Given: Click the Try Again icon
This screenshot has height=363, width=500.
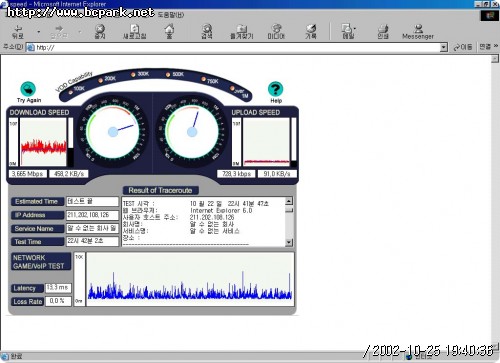Looking at the screenshot, I should [28, 89].
